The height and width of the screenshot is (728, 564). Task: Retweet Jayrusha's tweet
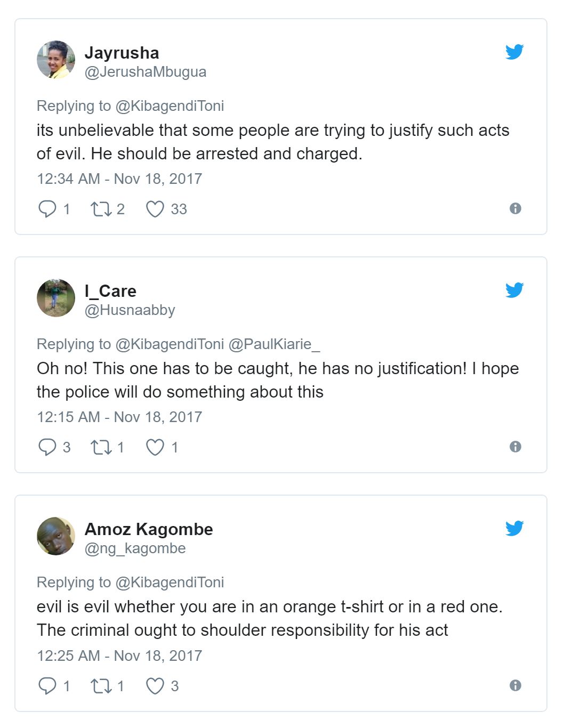click(x=101, y=208)
